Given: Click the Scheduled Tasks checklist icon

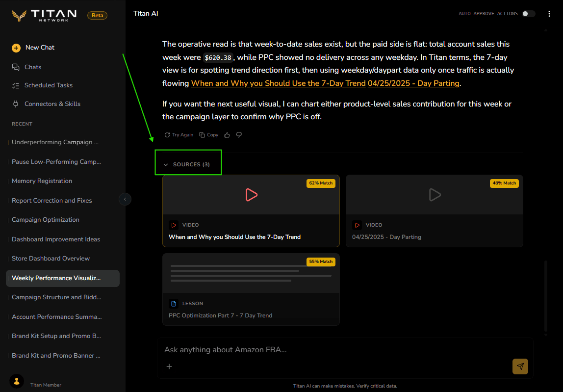Looking at the screenshot, I should point(15,85).
